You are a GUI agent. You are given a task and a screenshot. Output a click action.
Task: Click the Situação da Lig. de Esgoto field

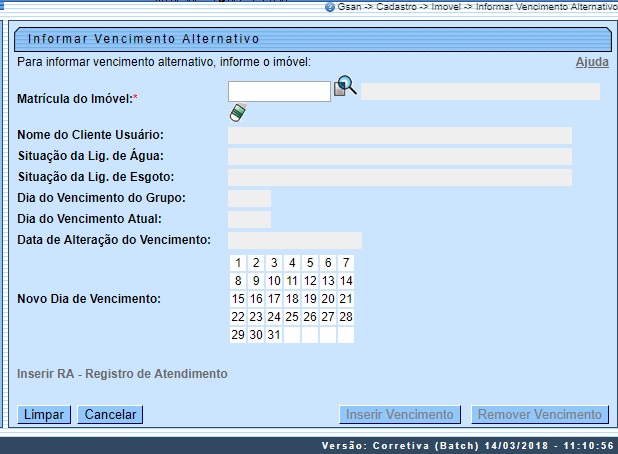(400, 177)
